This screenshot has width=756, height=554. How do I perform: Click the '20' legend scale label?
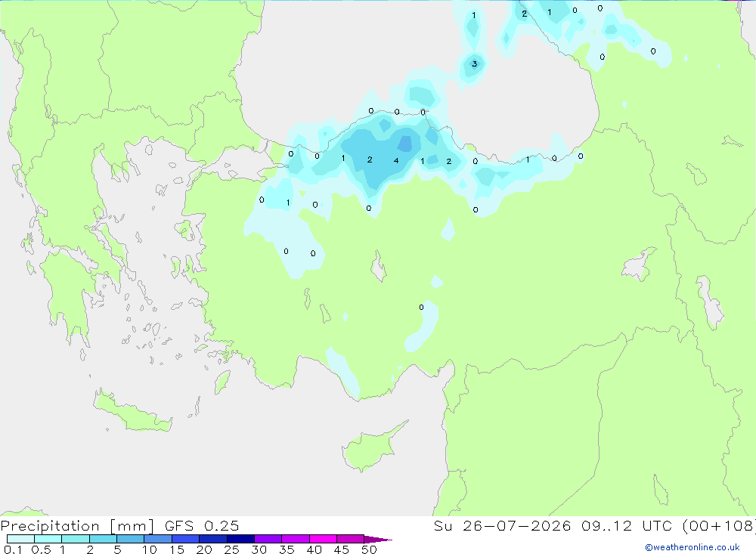click(204, 549)
